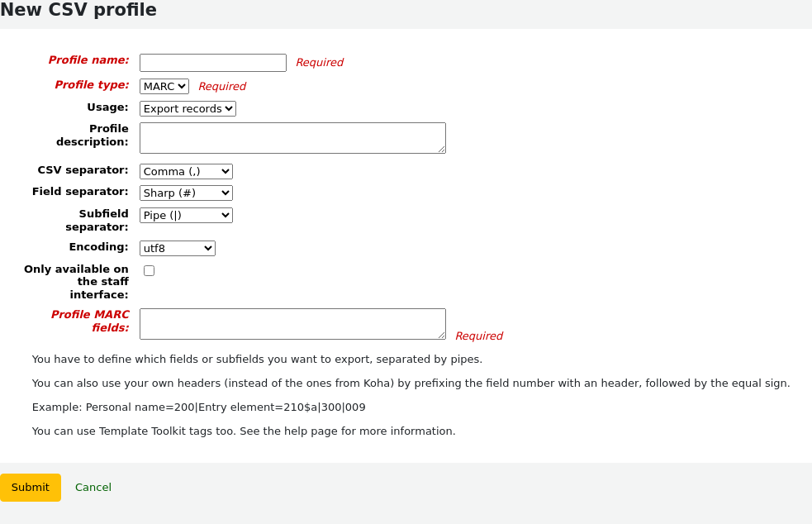Image resolution: width=812 pixels, height=524 pixels.
Task: Select Export records in the Usage dropdown
Action: pos(188,108)
